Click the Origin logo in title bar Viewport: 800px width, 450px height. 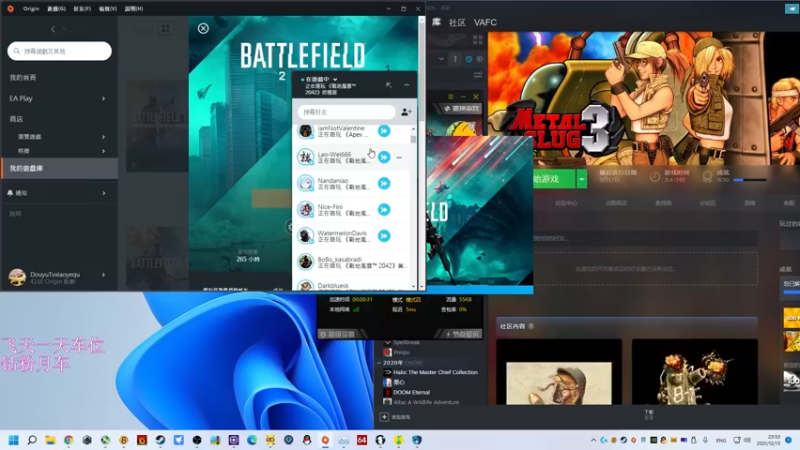tap(10, 9)
